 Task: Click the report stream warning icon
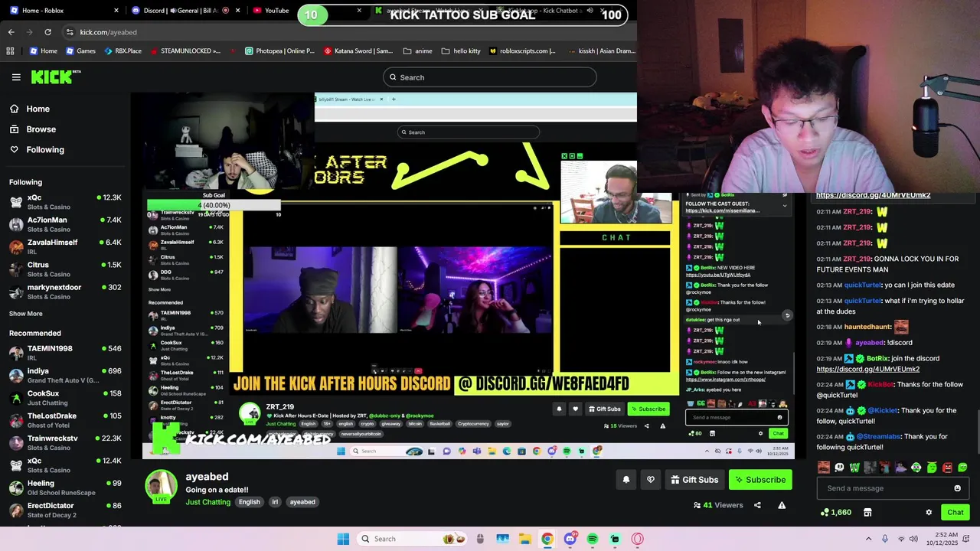click(x=782, y=505)
